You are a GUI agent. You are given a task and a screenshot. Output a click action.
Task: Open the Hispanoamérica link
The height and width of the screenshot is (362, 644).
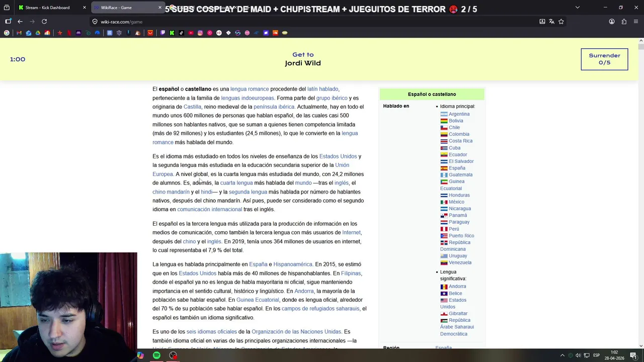point(293,264)
